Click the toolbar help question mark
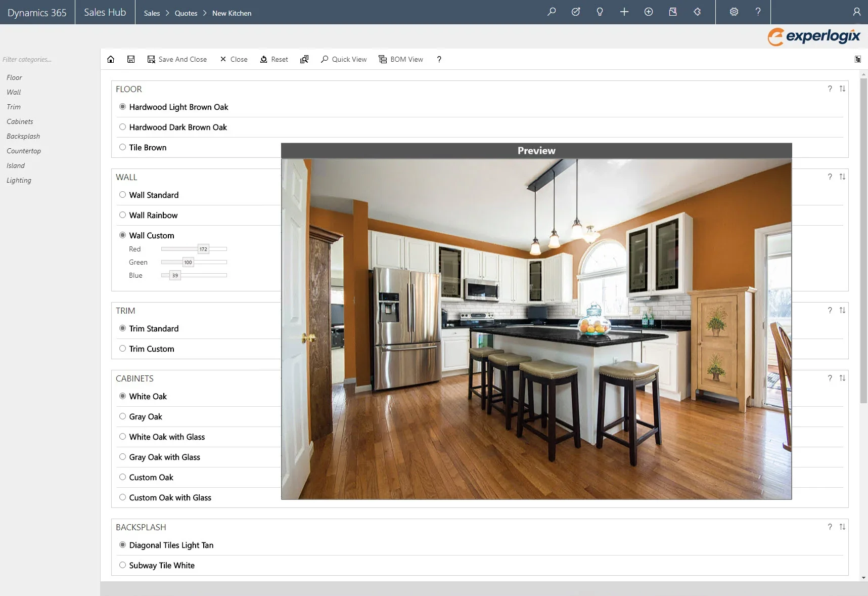The width and height of the screenshot is (868, 596). 439,59
